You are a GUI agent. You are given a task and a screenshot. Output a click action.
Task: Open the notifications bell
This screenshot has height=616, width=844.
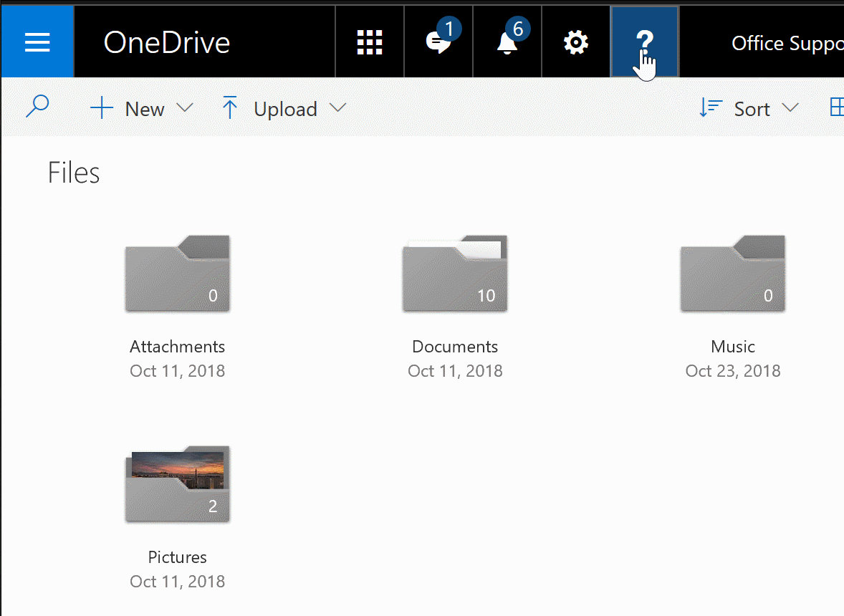[507, 42]
